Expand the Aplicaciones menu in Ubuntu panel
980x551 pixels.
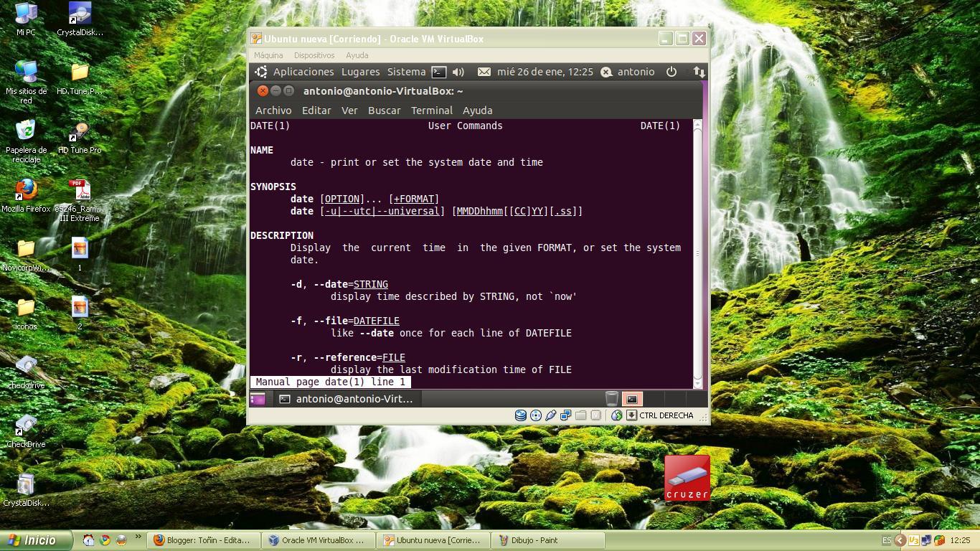click(x=303, y=72)
